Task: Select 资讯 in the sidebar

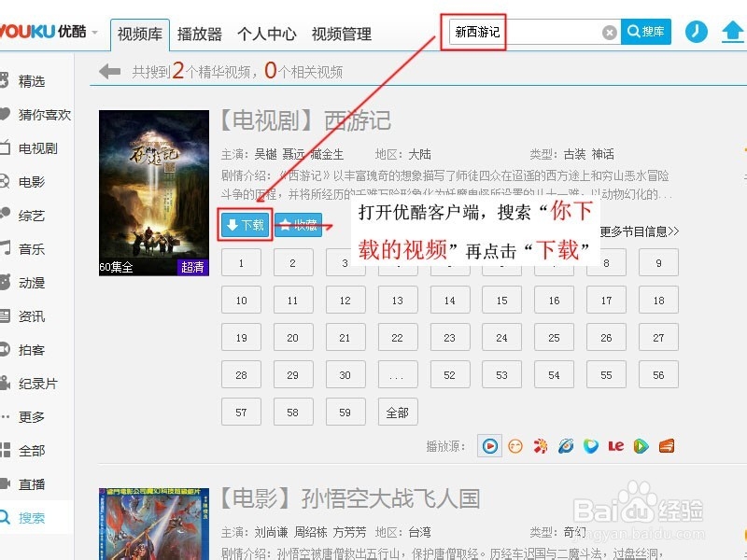Action: [32, 316]
